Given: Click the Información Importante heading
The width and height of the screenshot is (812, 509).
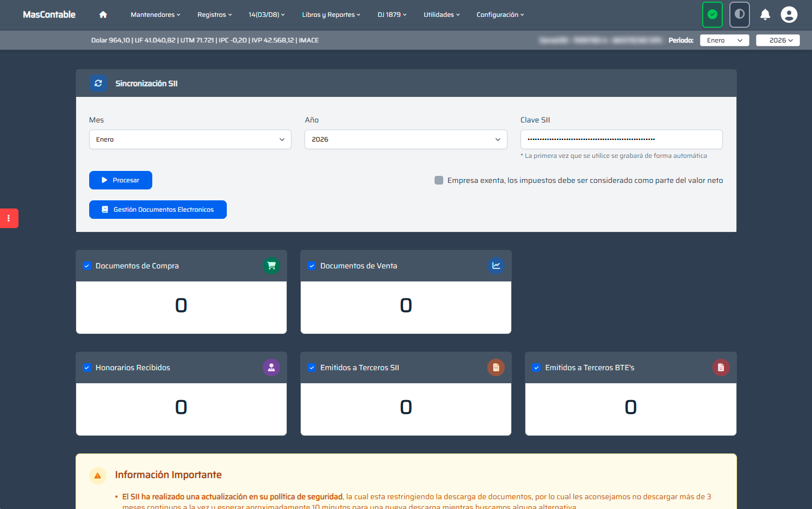Looking at the screenshot, I should coord(168,475).
